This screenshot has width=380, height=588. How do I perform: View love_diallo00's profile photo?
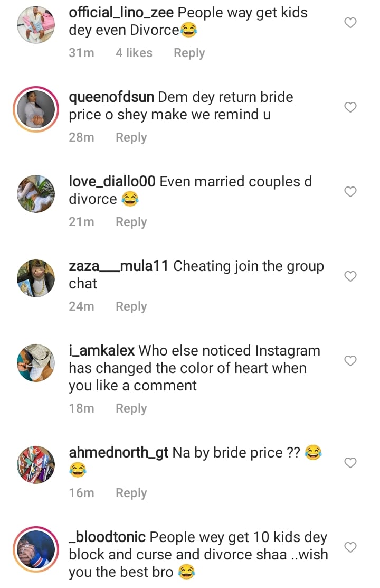pos(36,194)
